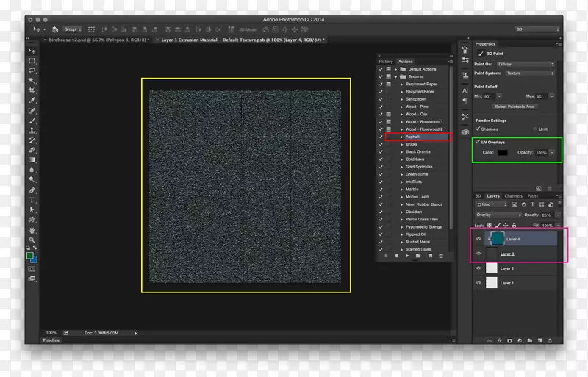Collapse the Textures action folder
Screen dimensions: 588x377
pyautogui.click(x=395, y=76)
